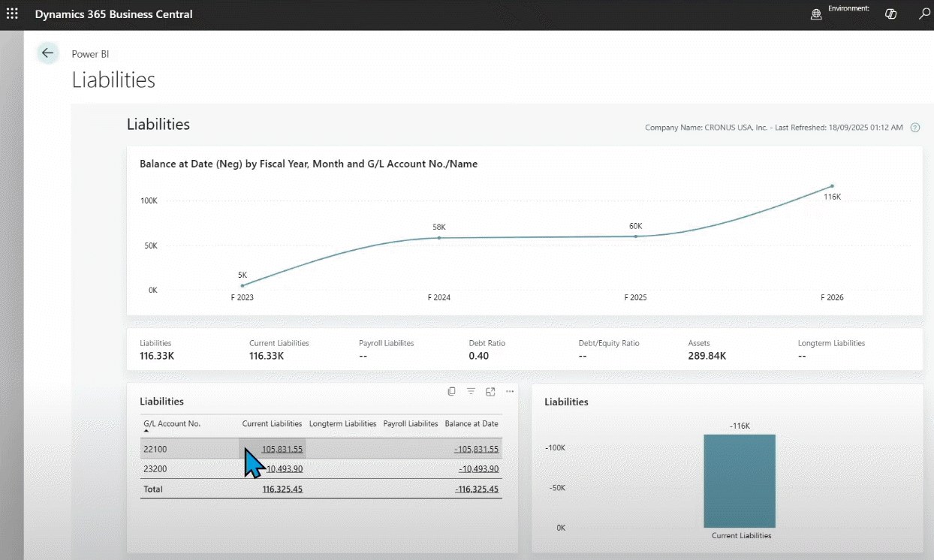
Task: Select the Current Liabilities bar in chart
Action: coord(739,480)
